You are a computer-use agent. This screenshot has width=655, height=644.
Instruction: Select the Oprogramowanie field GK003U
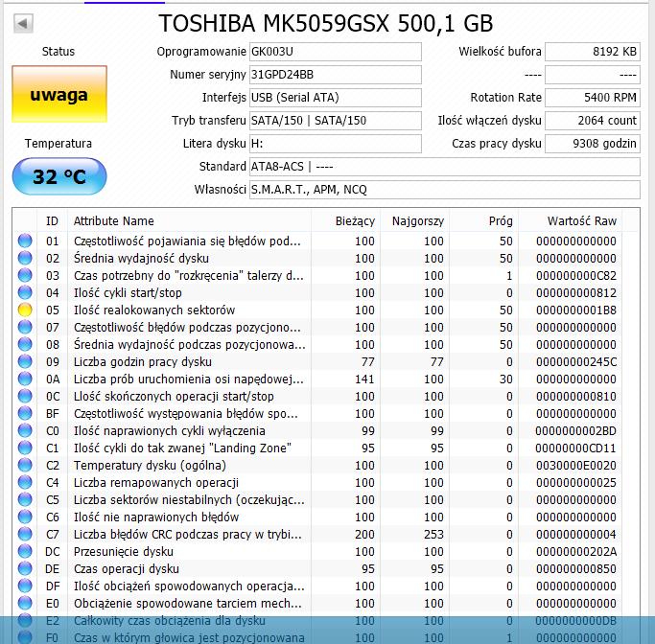[x=336, y=52]
